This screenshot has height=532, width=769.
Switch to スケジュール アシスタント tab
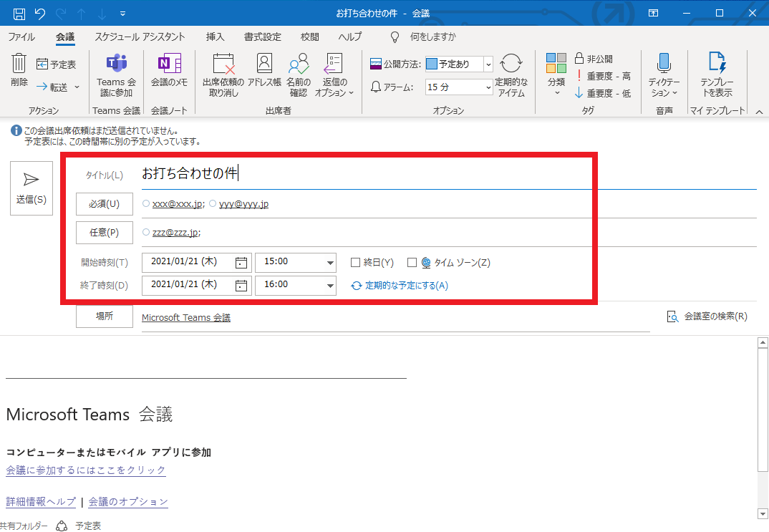(140, 37)
